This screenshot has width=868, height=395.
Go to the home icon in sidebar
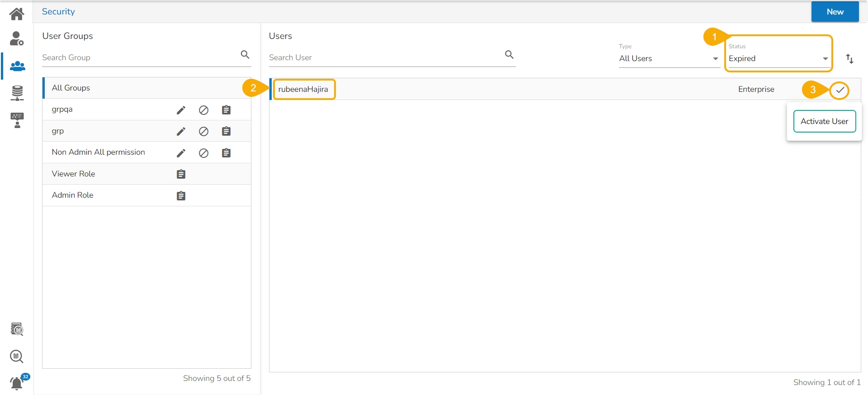pos(17,14)
